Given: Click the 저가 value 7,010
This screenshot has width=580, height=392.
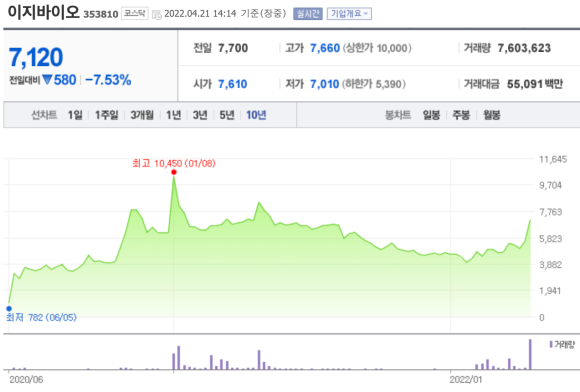Looking at the screenshot, I should click(324, 84).
